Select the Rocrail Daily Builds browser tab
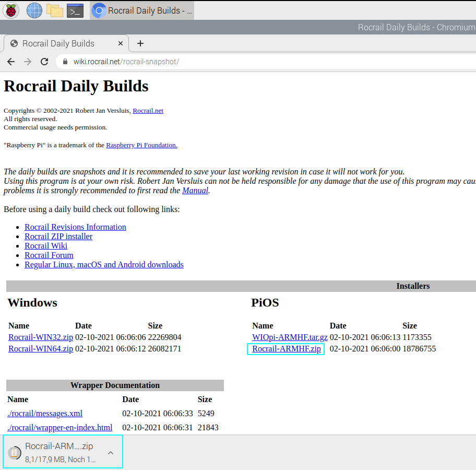 [58, 43]
